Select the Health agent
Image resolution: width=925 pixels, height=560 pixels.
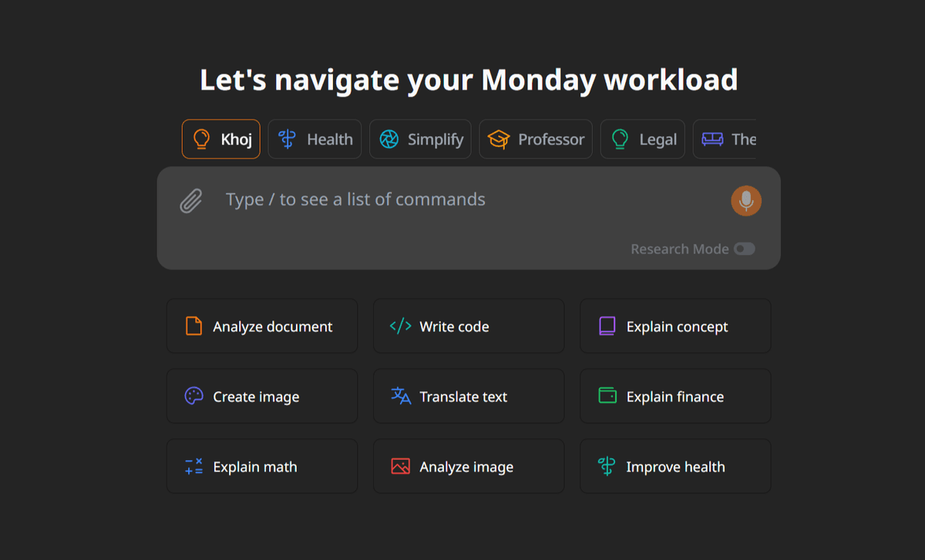pos(314,139)
